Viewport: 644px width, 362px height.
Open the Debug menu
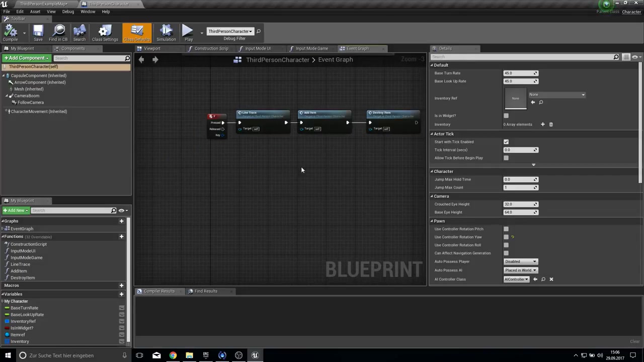pyautogui.click(x=68, y=12)
